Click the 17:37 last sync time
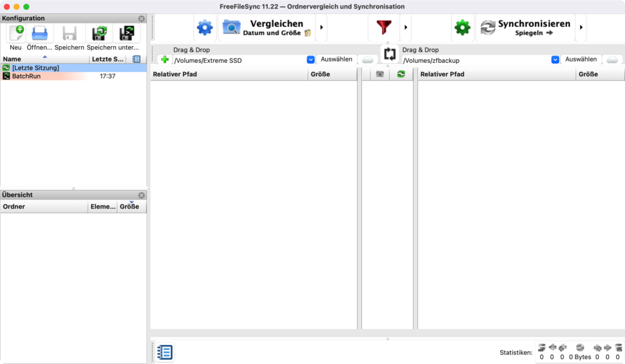Viewport: 625px width, 364px height. [107, 76]
